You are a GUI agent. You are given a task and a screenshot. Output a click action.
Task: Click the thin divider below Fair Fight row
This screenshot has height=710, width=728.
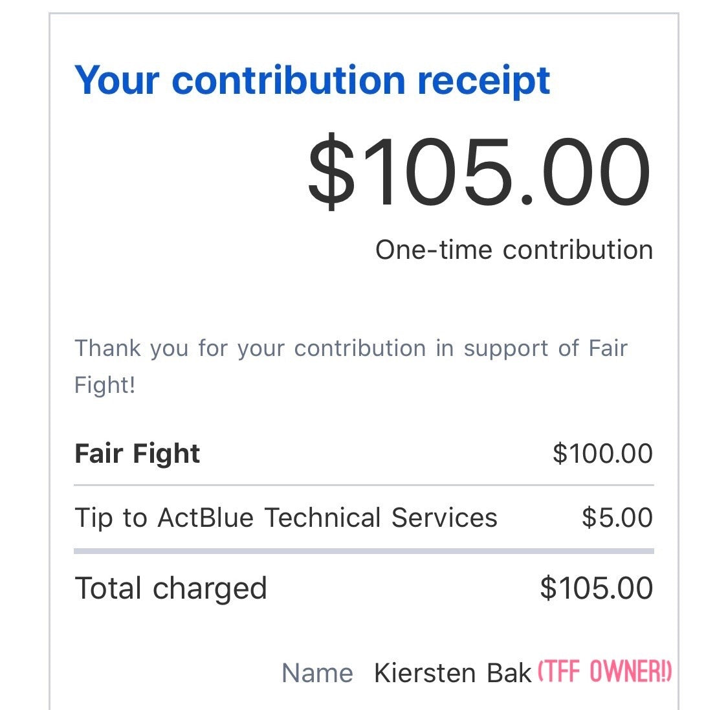[x=364, y=485]
